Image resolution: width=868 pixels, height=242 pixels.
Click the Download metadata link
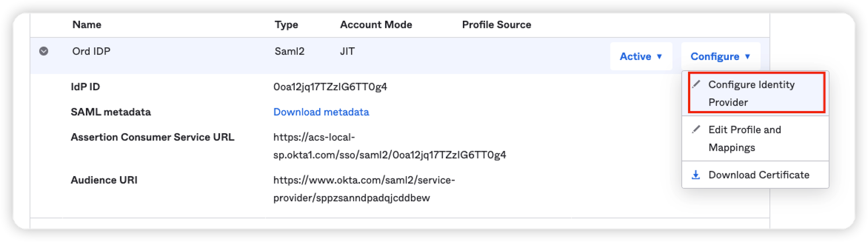(x=321, y=112)
